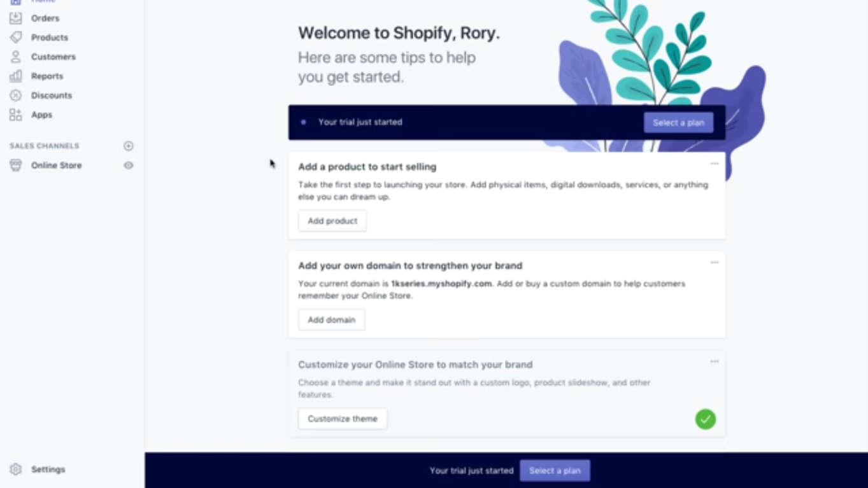Screen dimensions: 868x488
Task: Add a sales channel with plus icon
Action: point(129,146)
